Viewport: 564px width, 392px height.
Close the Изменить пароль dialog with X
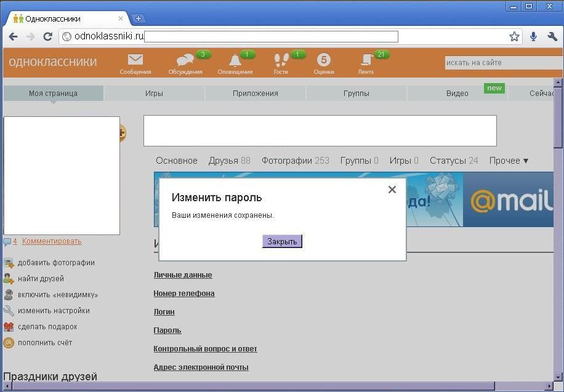click(392, 190)
